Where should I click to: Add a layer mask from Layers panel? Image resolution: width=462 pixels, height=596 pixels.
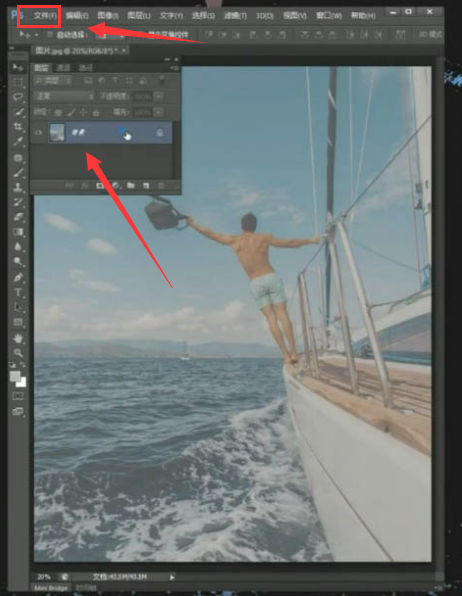click(x=100, y=186)
